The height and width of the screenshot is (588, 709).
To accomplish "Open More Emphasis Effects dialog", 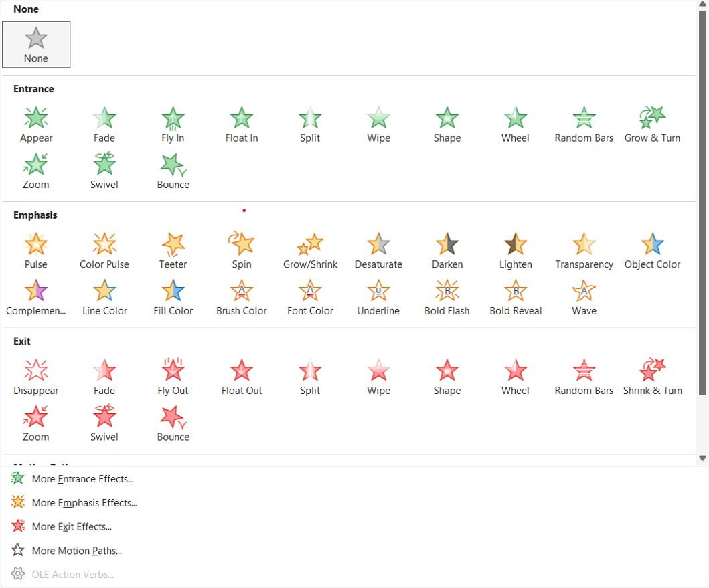I will coord(84,503).
